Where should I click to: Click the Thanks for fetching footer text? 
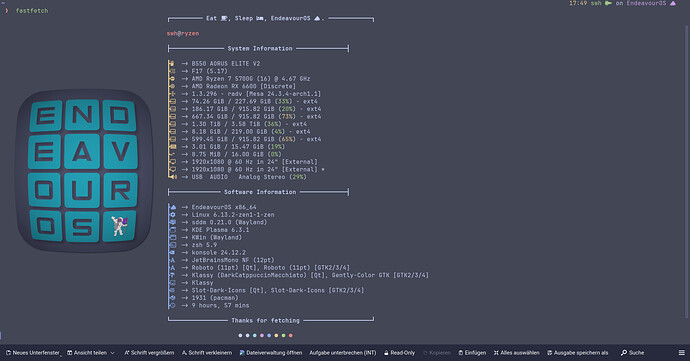tap(265, 320)
